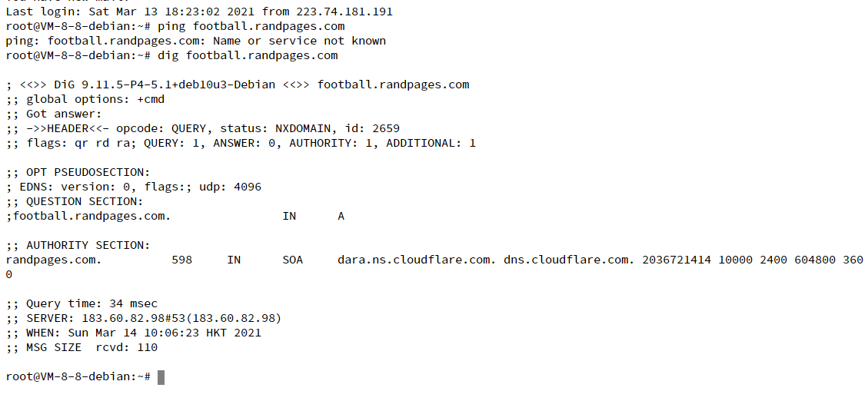Click the TTL value 598
Image resolution: width=868 pixels, height=401 pixels.
181,260
